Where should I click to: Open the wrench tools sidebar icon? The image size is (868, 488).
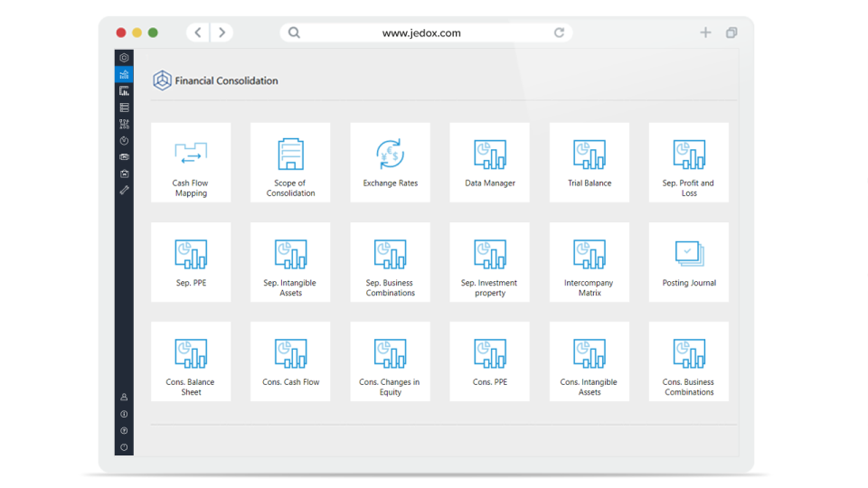coord(124,191)
